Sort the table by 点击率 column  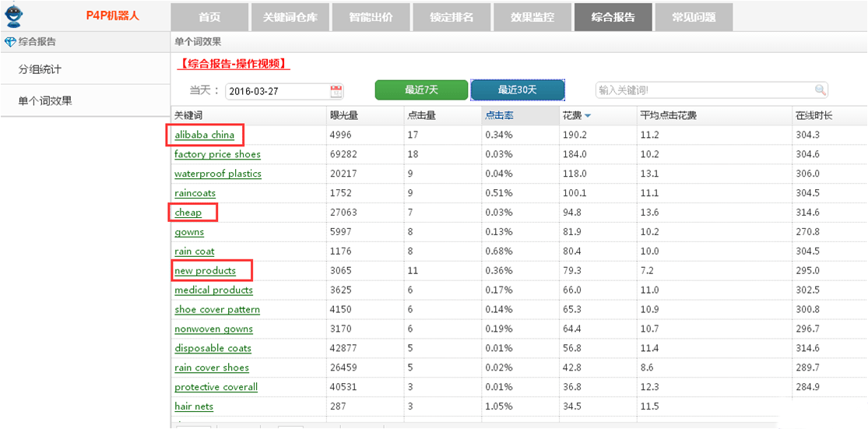pyautogui.click(x=498, y=115)
